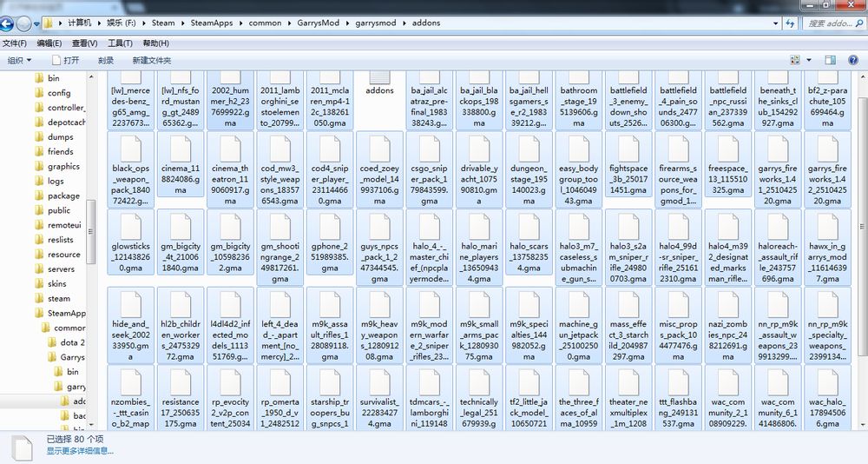Click the Back navigation arrow button
Viewport: 868px width, 464px height.
(x=6, y=23)
